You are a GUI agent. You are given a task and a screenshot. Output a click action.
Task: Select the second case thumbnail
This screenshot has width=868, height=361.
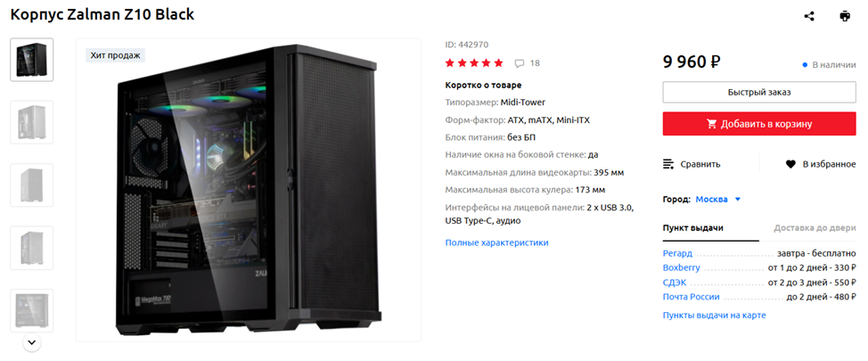click(x=31, y=122)
